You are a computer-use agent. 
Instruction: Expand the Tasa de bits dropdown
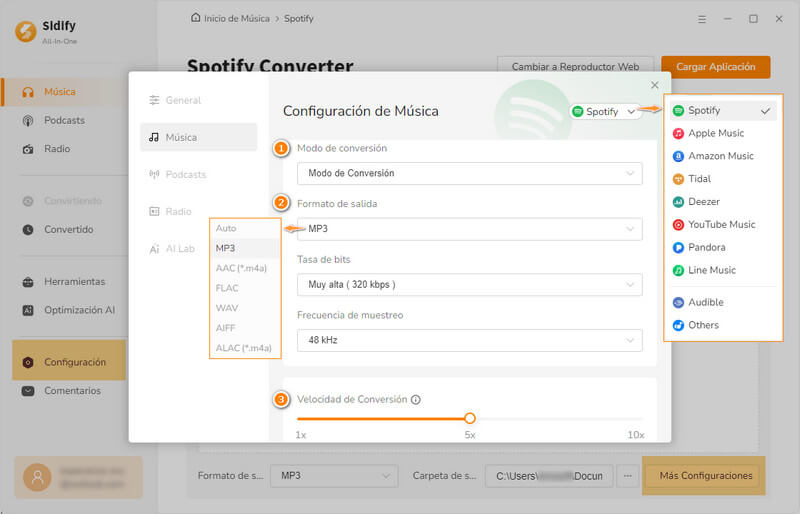tap(469, 285)
